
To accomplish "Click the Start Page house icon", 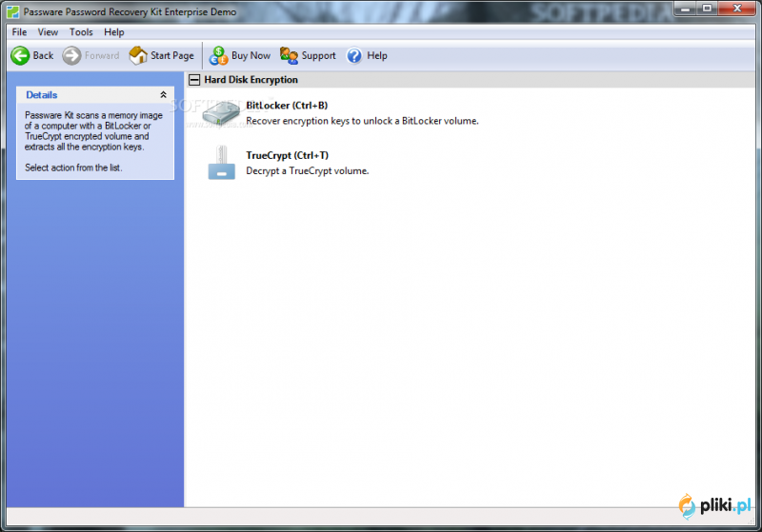I will tap(138, 56).
